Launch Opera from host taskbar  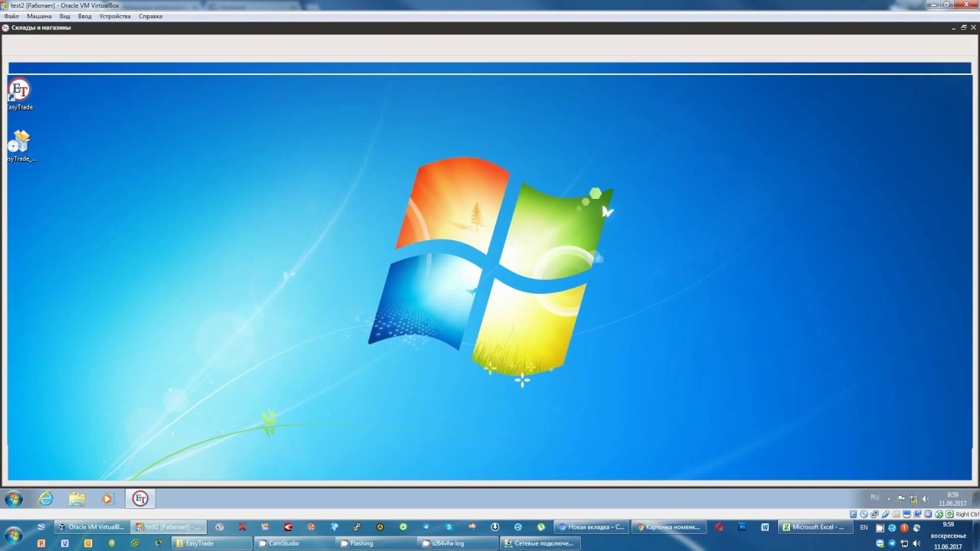(718, 527)
